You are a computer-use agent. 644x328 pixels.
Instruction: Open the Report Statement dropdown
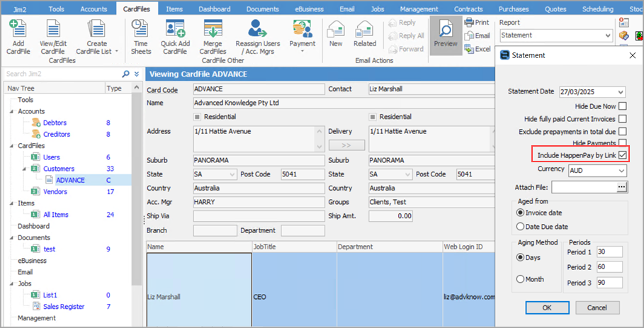tap(609, 35)
